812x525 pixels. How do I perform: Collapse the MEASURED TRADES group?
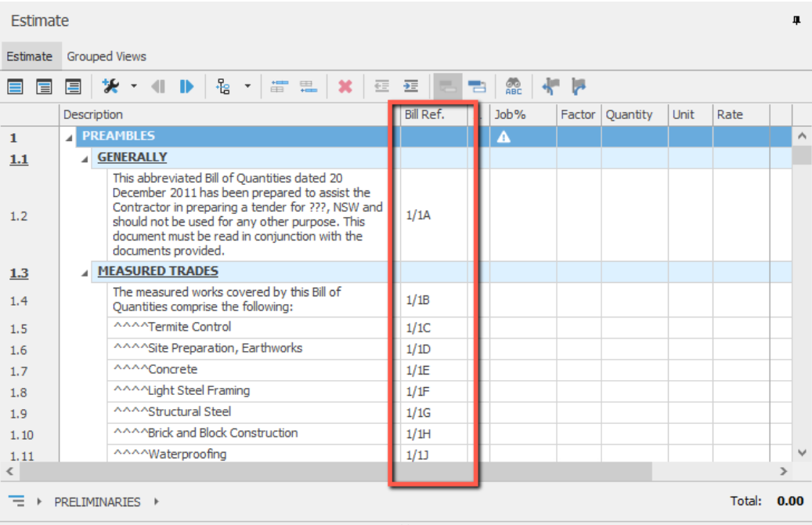click(85, 273)
